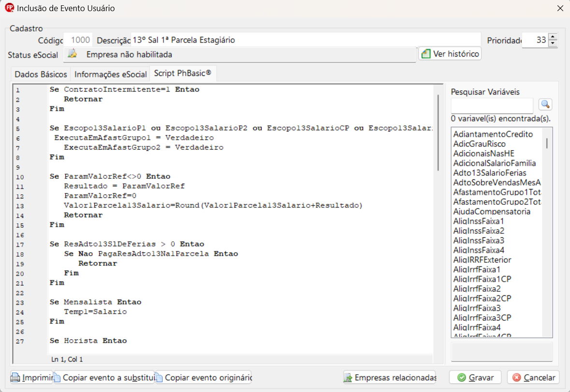Select AdicionaisNasHE variable
This screenshot has height=392, width=570.
tap(483, 153)
